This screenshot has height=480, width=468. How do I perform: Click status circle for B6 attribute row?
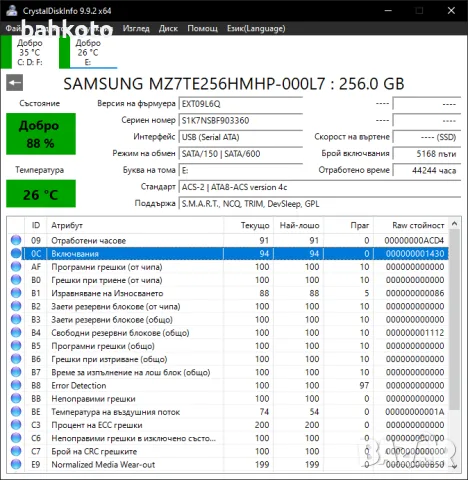point(16,359)
